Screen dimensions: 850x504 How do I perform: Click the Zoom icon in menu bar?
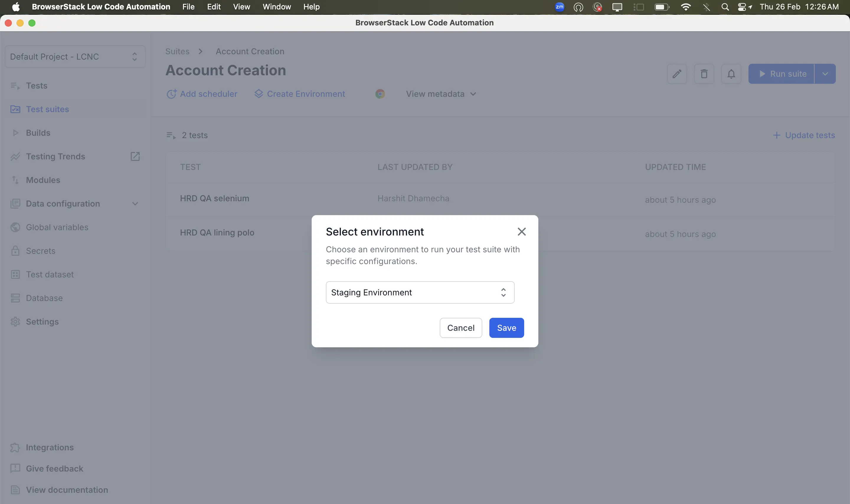click(559, 7)
